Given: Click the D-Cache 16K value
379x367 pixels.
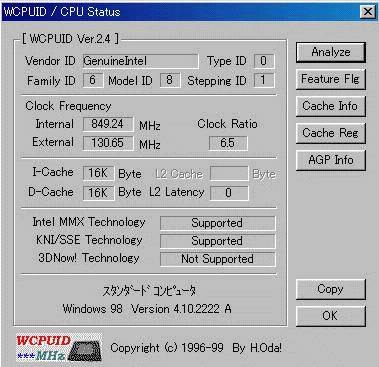Looking at the screenshot, I should (x=98, y=193).
